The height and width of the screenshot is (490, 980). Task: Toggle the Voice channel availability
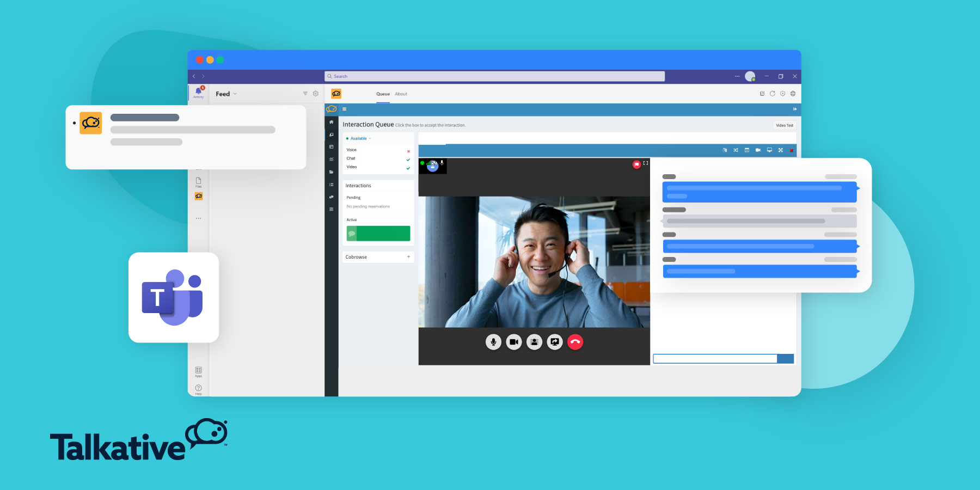pos(408,151)
